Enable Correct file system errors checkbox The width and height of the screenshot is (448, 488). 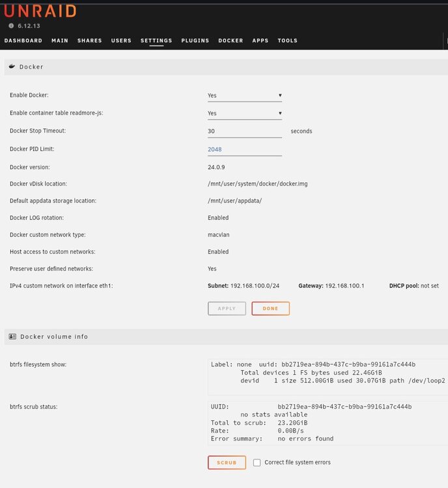pyautogui.click(x=257, y=463)
